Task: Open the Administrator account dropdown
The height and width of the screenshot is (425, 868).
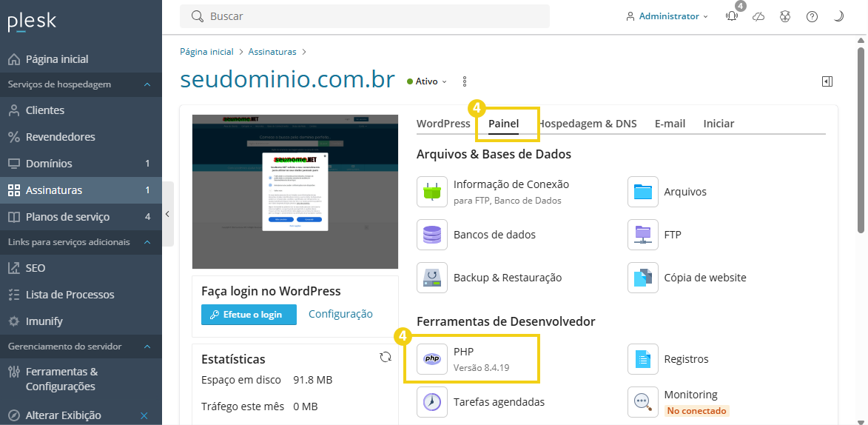Action: coord(667,16)
